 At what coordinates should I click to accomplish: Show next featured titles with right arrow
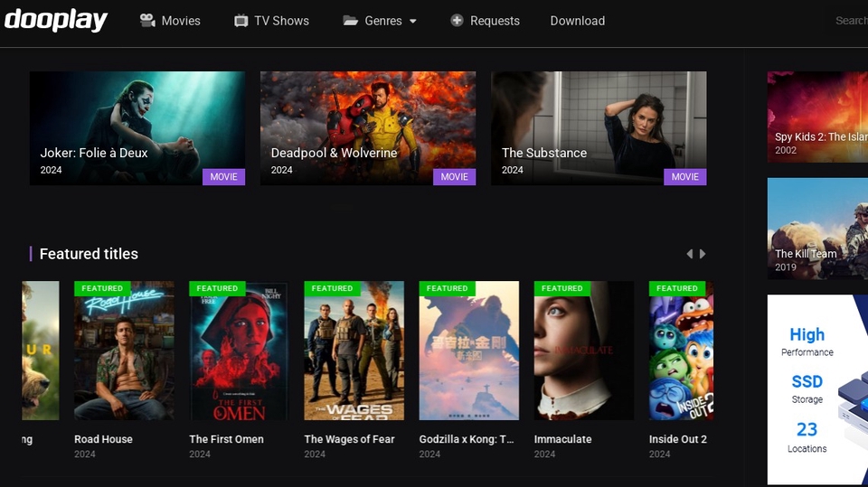(x=703, y=254)
